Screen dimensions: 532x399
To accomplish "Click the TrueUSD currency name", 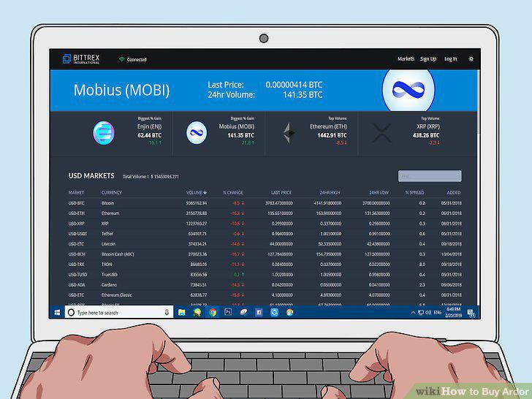I will coord(110,275).
